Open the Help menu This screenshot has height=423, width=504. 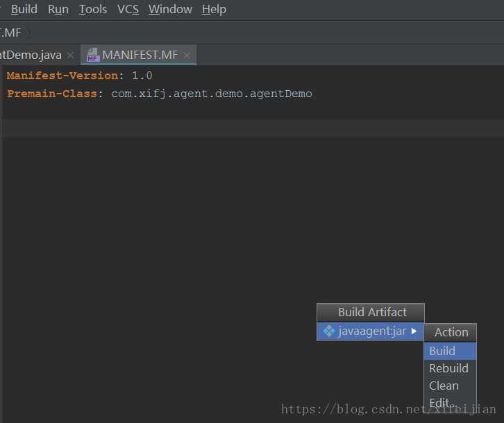click(214, 9)
